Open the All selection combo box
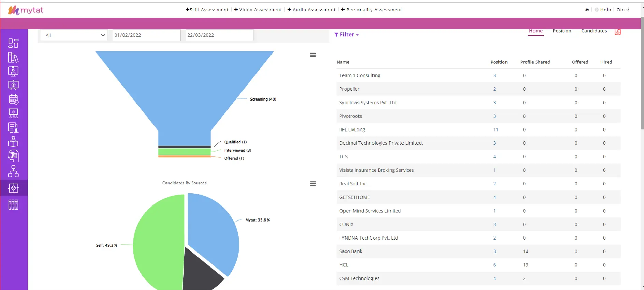 (74, 35)
